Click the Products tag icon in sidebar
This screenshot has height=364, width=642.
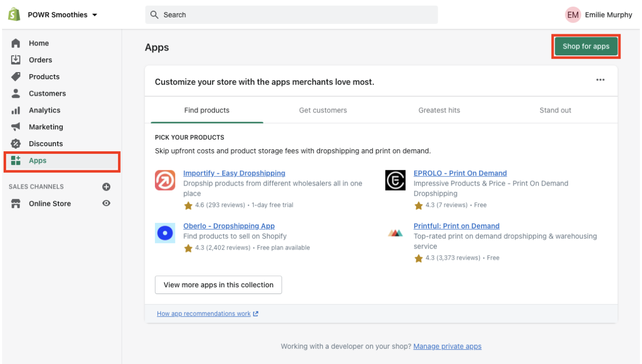(16, 77)
